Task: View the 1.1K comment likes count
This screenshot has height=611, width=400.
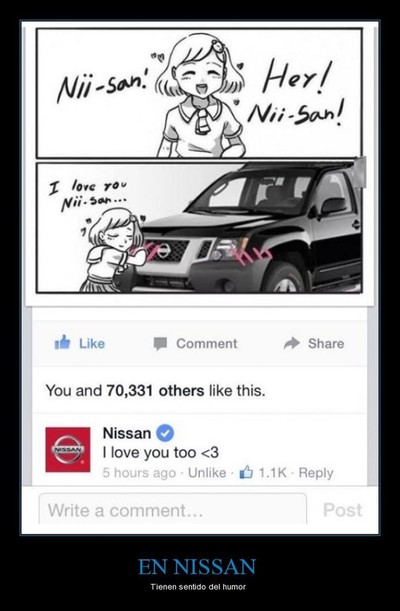Action: tap(272, 473)
